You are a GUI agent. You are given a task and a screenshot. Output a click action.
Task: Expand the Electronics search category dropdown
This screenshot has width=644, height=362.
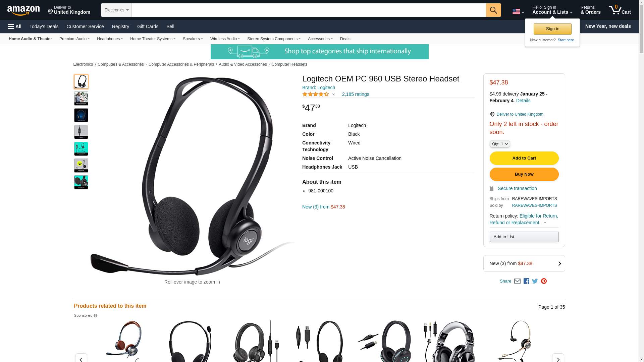coord(116,10)
